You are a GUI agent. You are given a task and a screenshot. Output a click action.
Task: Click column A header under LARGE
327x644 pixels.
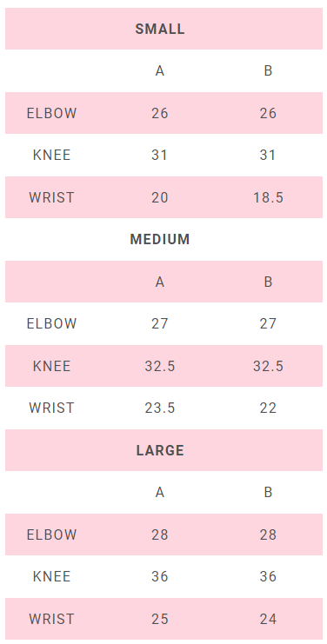click(160, 492)
